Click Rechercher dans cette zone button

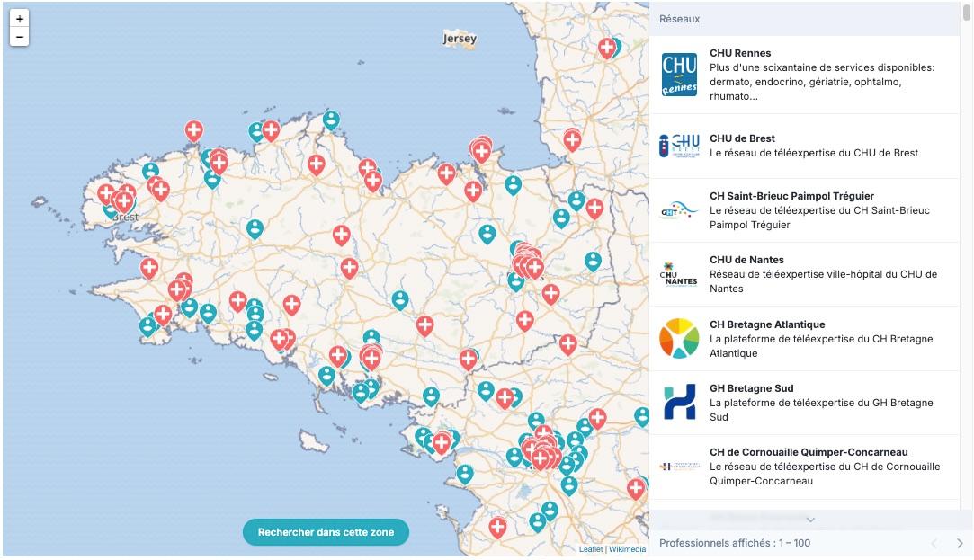(326, 532)
